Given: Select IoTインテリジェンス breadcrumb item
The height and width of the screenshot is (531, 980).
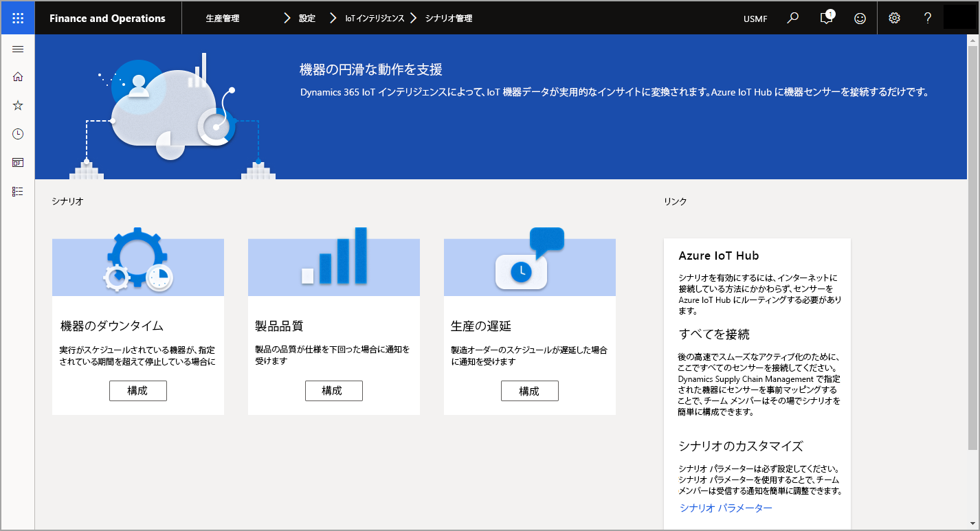Looking at the screenshot, I should pos(375,19).
